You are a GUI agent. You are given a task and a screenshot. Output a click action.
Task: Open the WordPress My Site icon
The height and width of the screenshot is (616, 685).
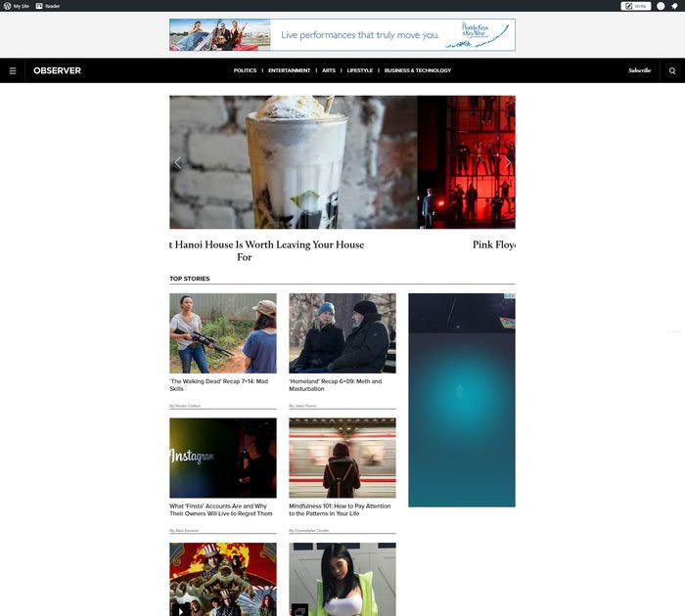click(x=17, y=6)
